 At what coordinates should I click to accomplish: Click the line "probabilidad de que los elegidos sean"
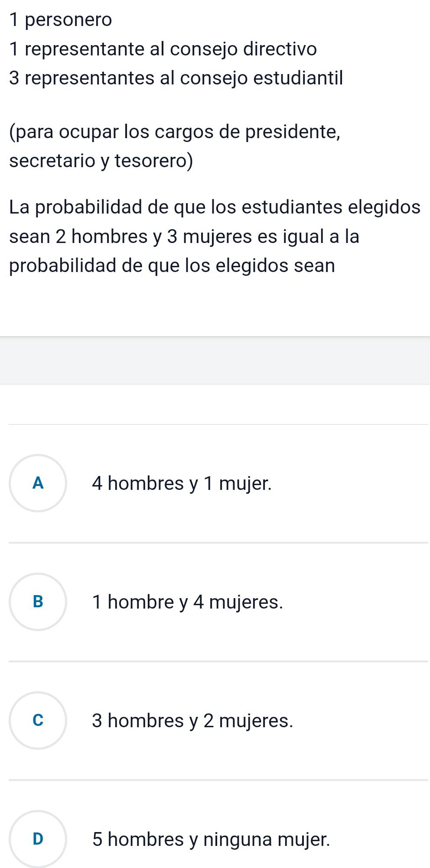pos(172,266)
